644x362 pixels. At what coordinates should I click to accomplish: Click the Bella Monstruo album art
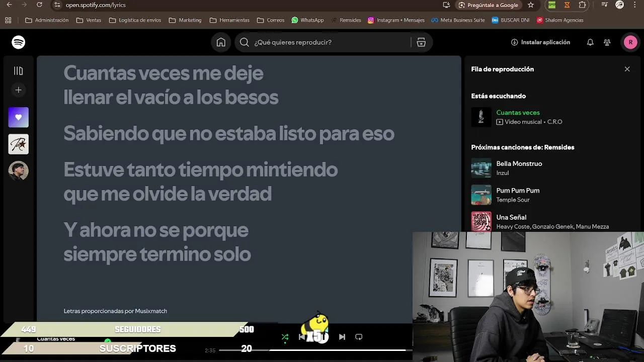(x=481, y=168)
